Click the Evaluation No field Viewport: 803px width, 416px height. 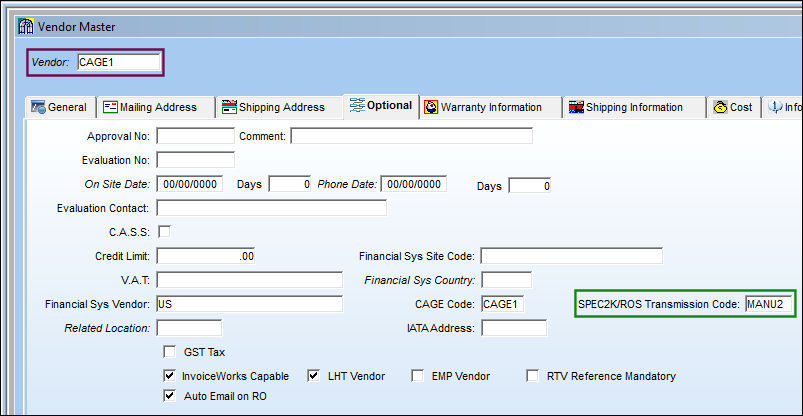pos(195,160)
